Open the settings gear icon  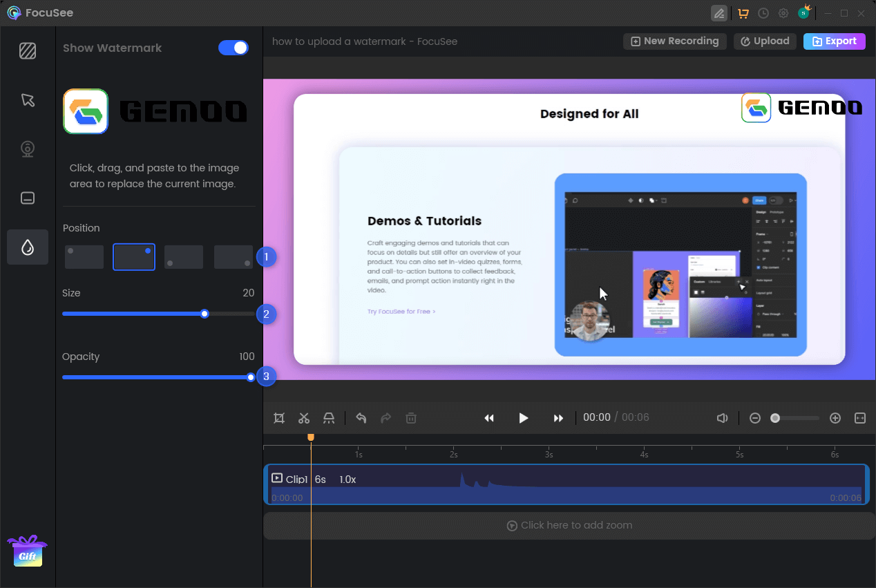783,13
